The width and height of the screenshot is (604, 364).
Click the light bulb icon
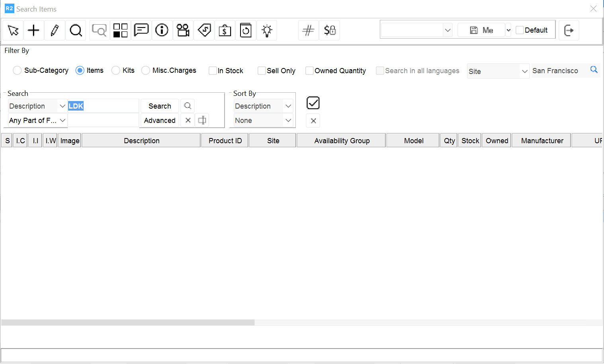(x=267, y=30)
